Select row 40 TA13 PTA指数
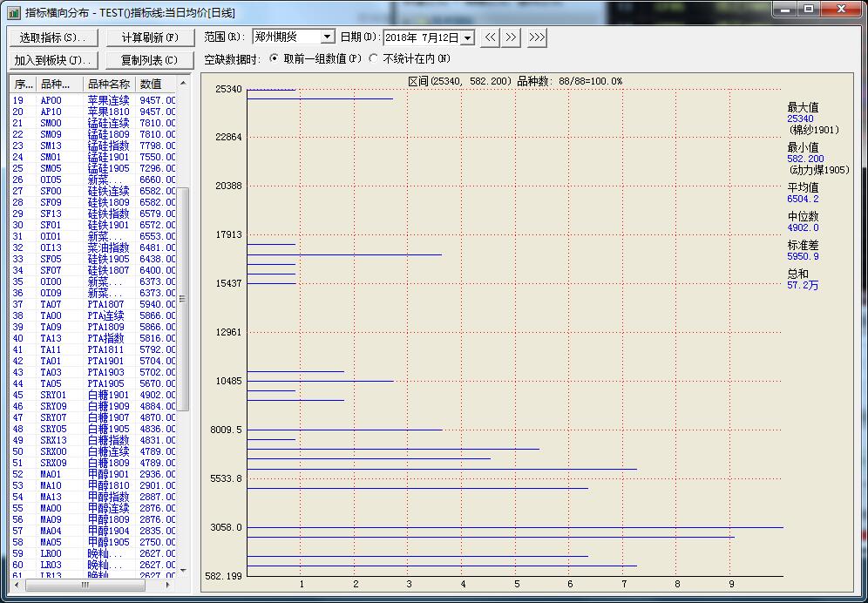868x603 pixels. [93, 338]
